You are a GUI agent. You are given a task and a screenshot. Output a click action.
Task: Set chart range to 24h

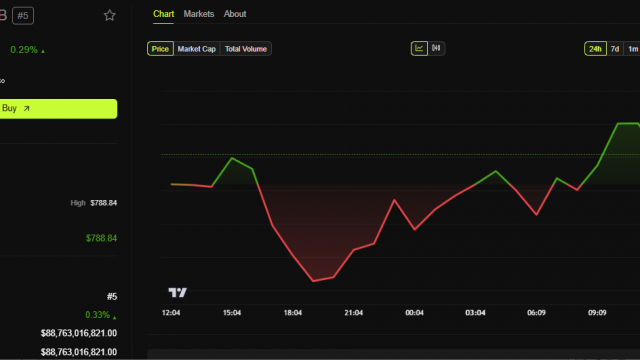tap(595, 49)
